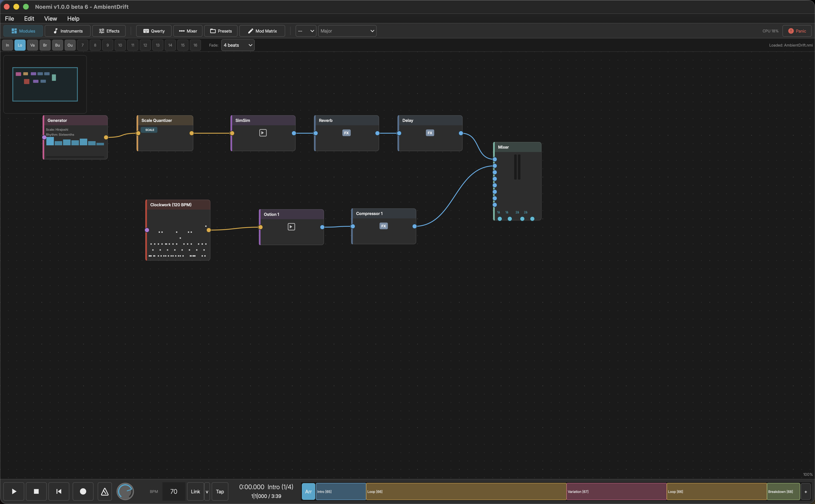Image resolution: width=815 pixels, height=504 pixels.
Task: Click the Generator module output port
Action: click(106, 137)
